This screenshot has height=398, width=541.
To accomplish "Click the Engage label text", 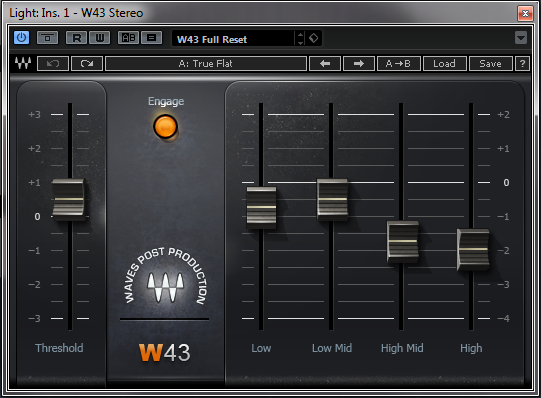I will tap(166, 101).
